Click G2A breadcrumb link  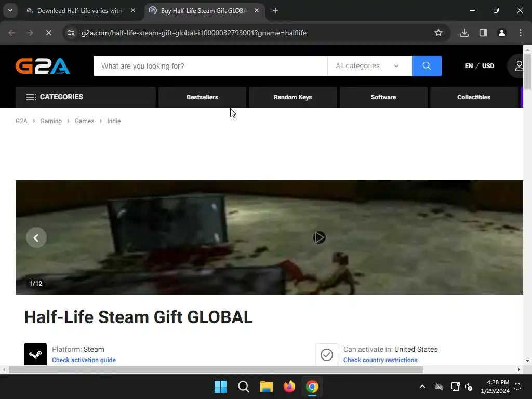(21, 121)
